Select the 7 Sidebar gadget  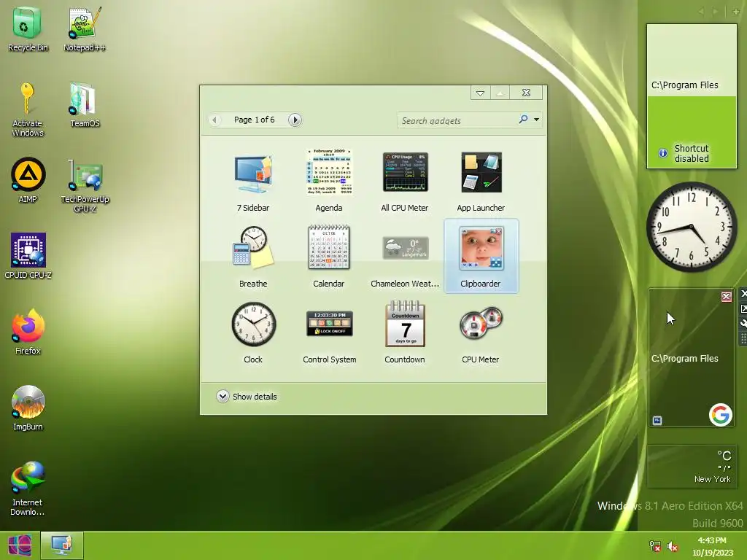point(253,181)
